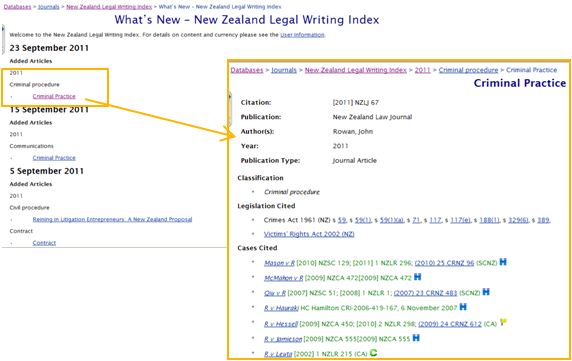Image resolution: width=572 pixels, height=361 pixels.
Task: Open Crimes Act section 117(e) link
Action: [460, 220]
